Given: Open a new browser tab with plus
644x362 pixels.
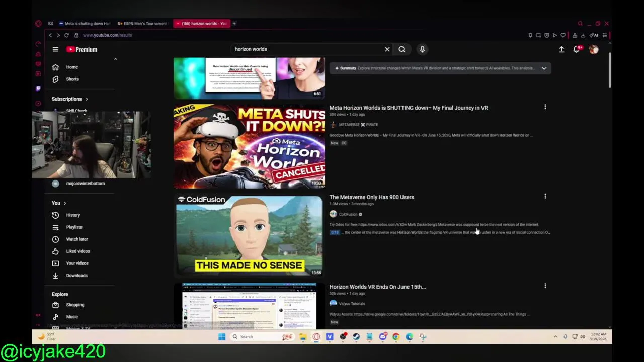Looking at the screenshot, I should tap(234, 24).
